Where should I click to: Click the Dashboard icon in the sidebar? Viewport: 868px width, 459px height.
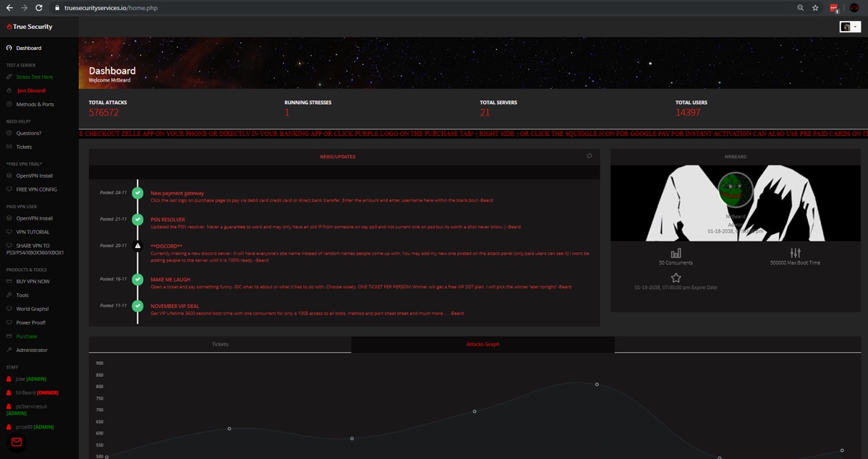point(9,48)
